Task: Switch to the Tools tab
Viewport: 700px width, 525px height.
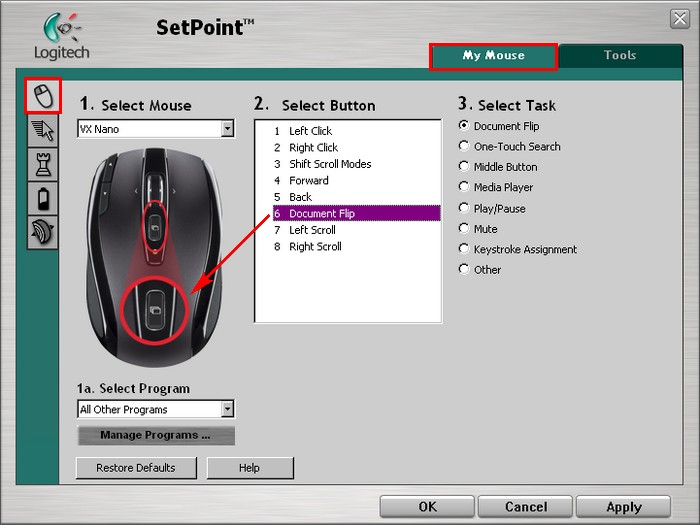Action: coord(620,55)
